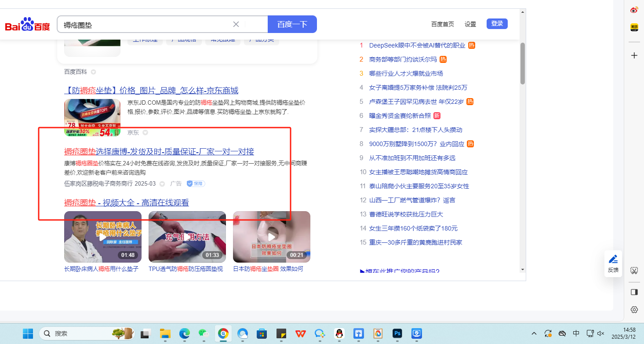Screen dimensions: 644x344
Task: Expand the dropdown arrow next to 京东
Action: [145, 132]
